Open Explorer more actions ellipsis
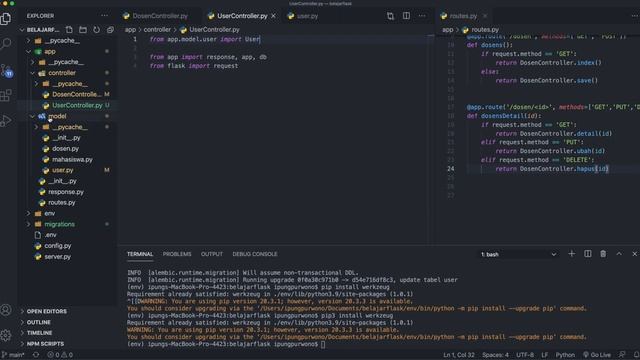Image resolution: width=640 pixels, height=360 pixels. point(104,16)
